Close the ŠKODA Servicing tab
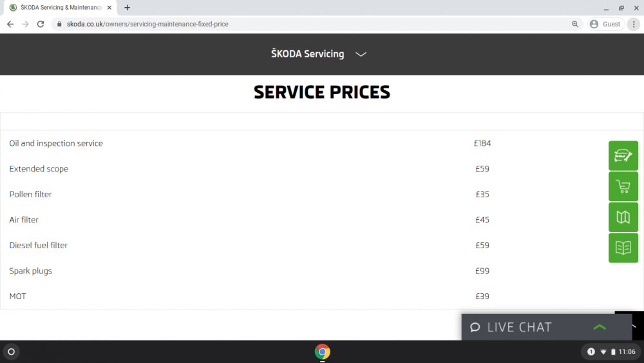The image size is (644, 363). tap(109, 7)
